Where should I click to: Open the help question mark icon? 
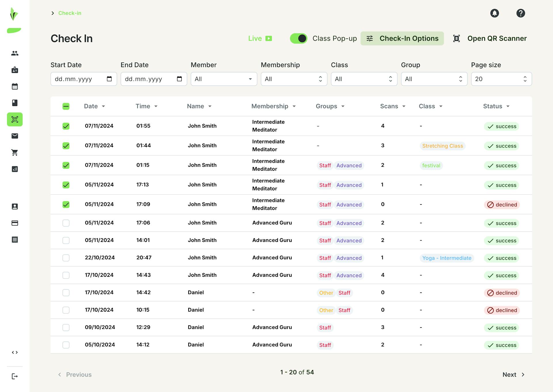pos(520,13)
